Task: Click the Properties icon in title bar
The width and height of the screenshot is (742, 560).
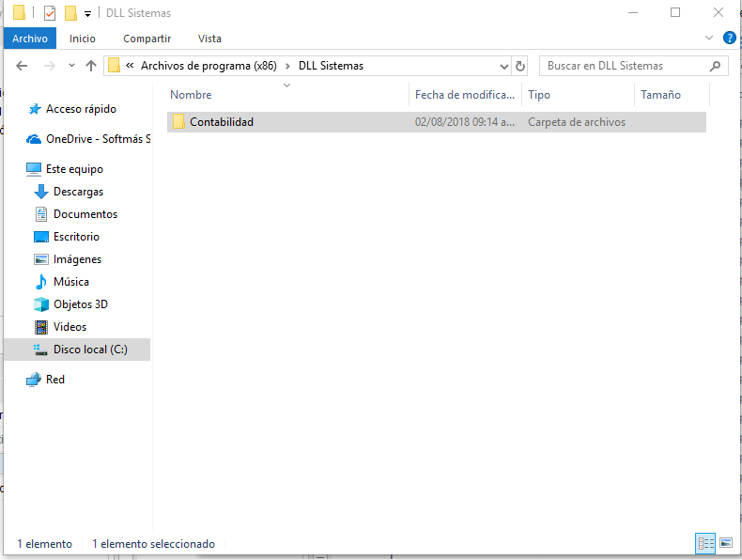Action: click(50, 13)
